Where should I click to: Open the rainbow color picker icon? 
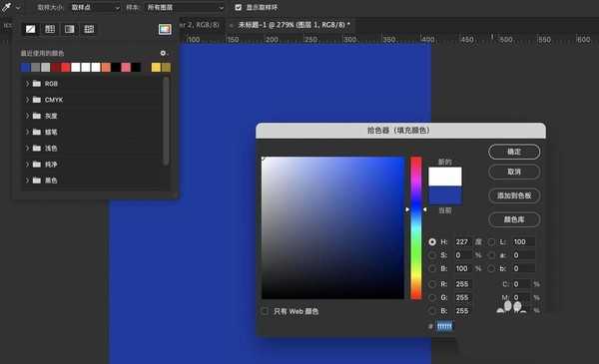165,29
